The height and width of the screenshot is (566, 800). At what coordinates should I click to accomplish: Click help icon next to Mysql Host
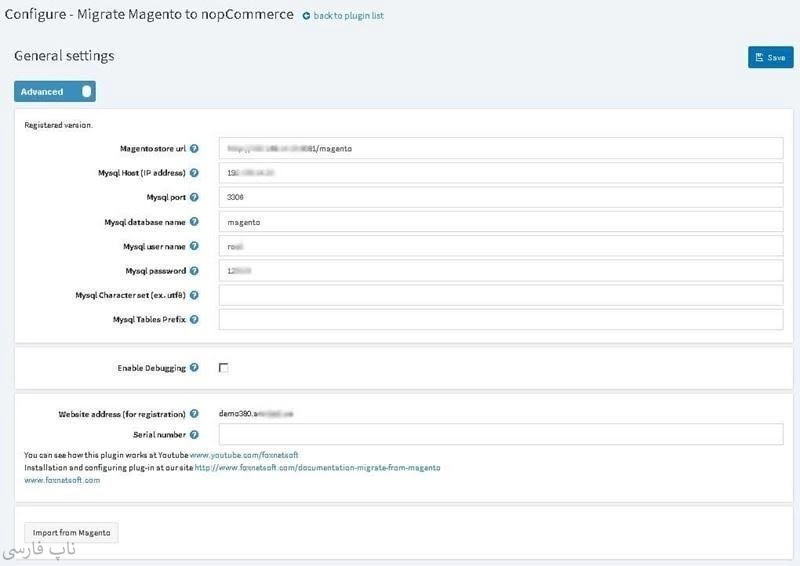194,173
